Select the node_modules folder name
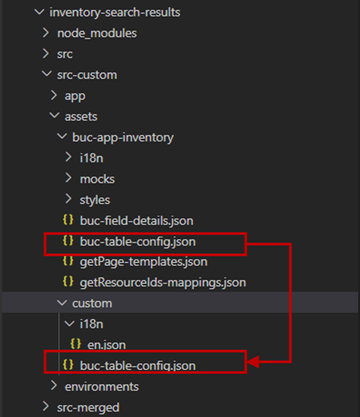The image size is (360, 417). coord(97,33)
